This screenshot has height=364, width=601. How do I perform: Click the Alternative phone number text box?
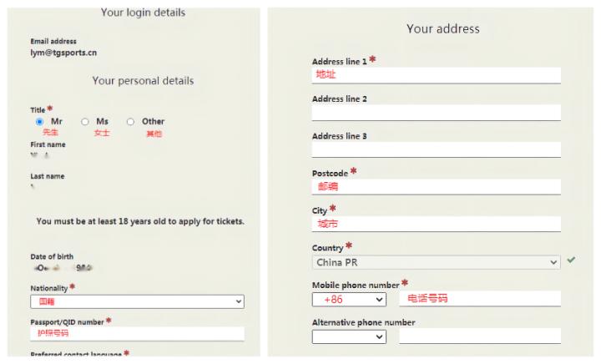click(479, 336)
